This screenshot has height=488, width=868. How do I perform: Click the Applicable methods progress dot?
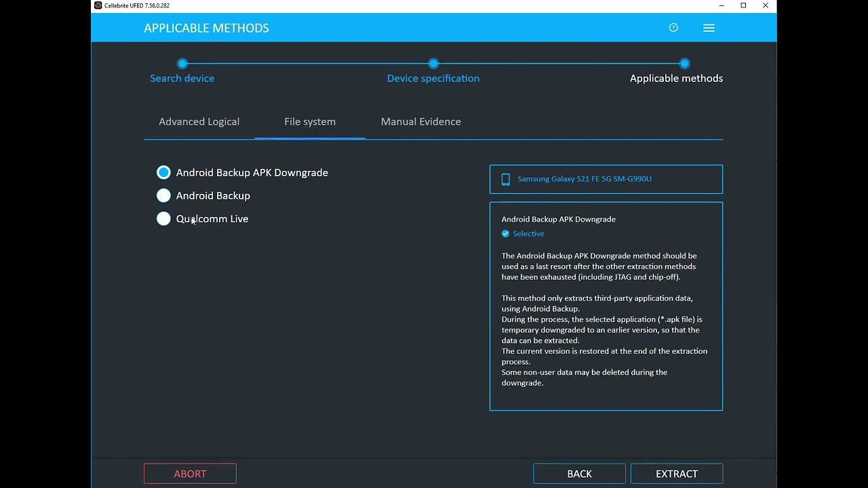tap(684, 64)
